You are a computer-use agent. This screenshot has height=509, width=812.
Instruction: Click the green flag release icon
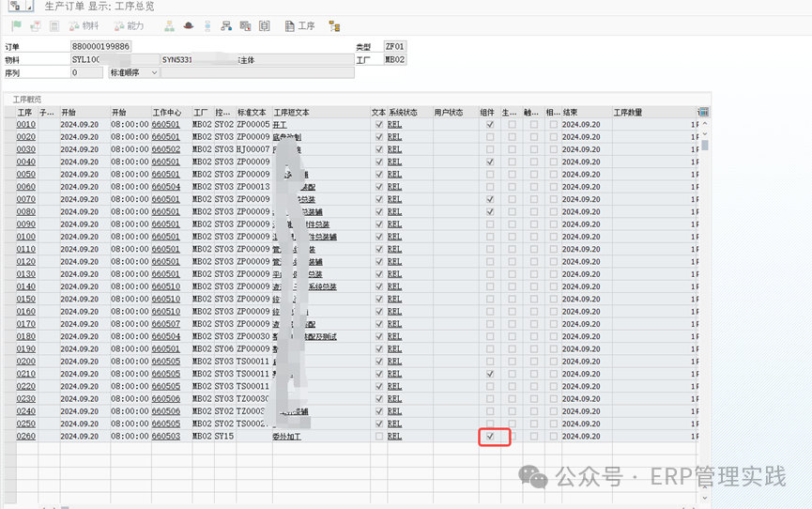(x=16, y=26)
